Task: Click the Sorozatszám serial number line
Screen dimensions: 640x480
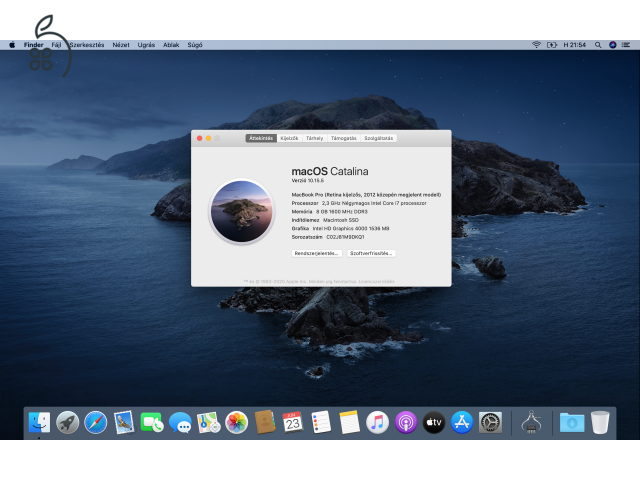Action: [328, 237]
